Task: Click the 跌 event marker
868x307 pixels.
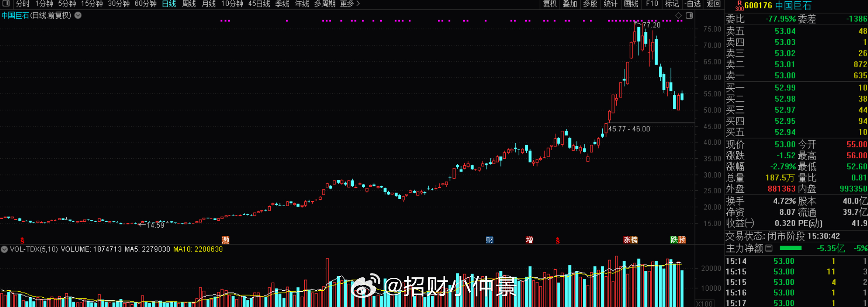Action: [674, 240]
